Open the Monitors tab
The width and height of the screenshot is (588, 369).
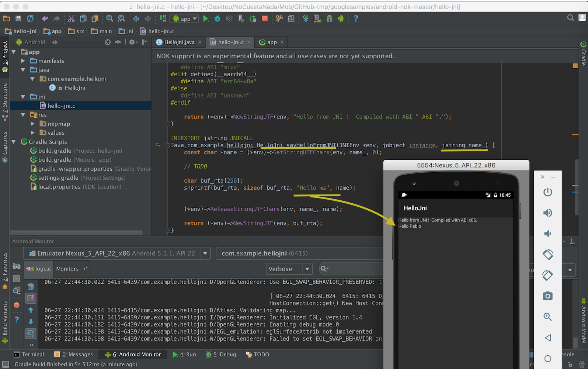click(72, 269)
